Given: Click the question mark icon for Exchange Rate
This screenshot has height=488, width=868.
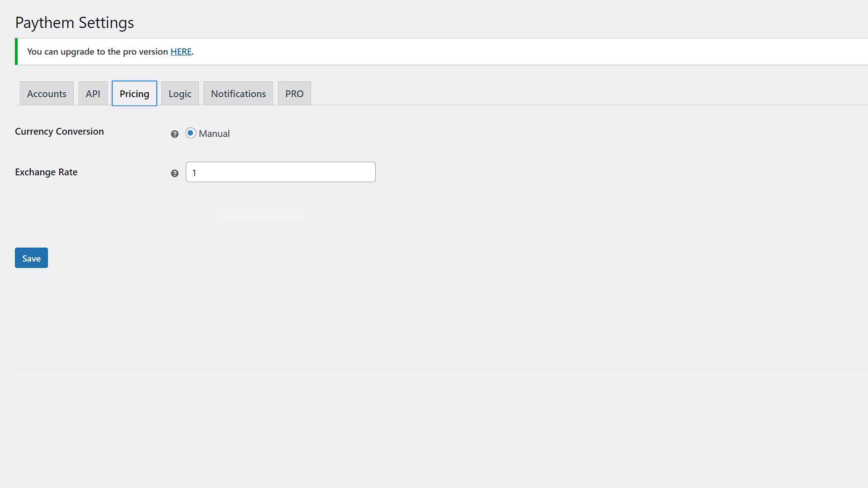Looking at the screenshot, I should (x=175, y=174).
